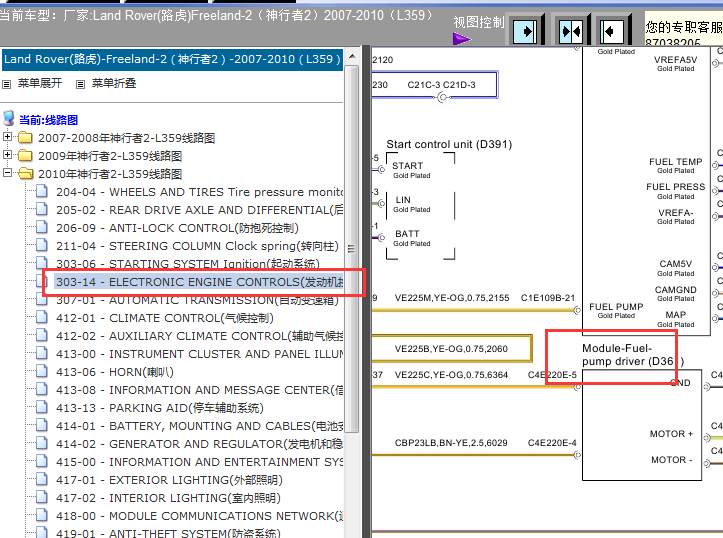Image resolution: width=723 pixels, height=538 pixels.
Task: Click the FUEL PUMP pin label
Action: pyautogui.click(x=616, y=307)
